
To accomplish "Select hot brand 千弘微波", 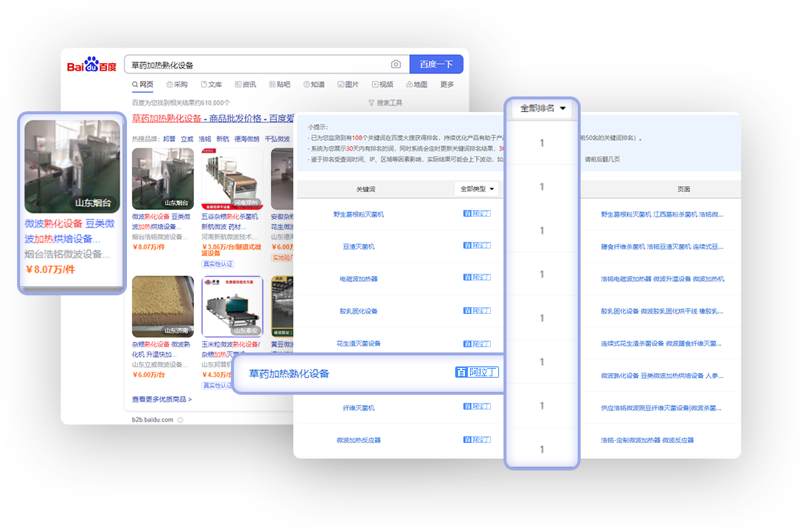I will click(277, 139).
